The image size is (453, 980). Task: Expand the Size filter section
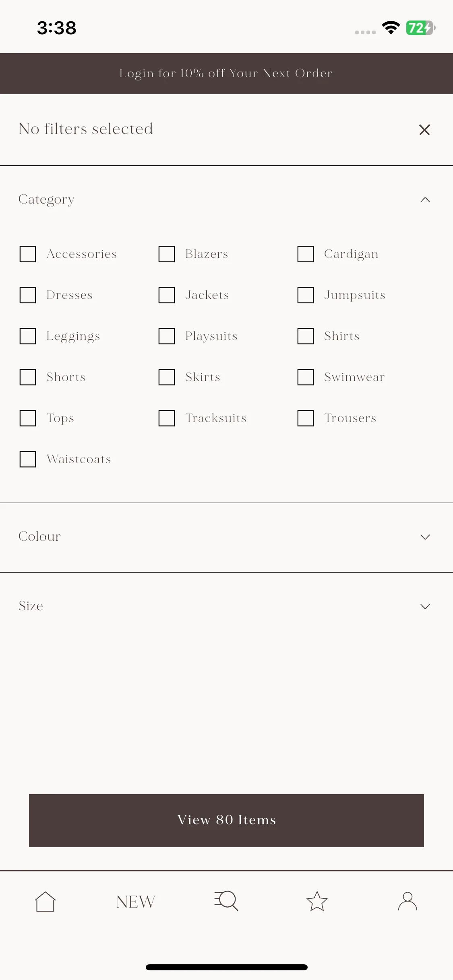(x=226, y=606)
